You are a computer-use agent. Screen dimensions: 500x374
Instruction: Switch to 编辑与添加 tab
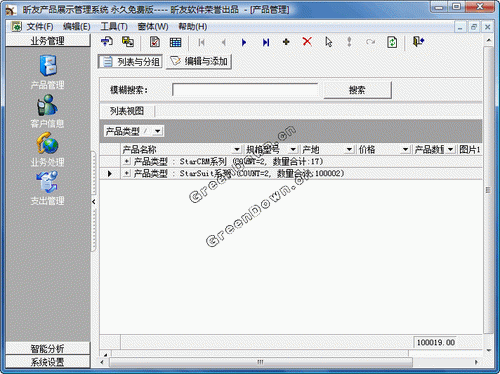199,61
